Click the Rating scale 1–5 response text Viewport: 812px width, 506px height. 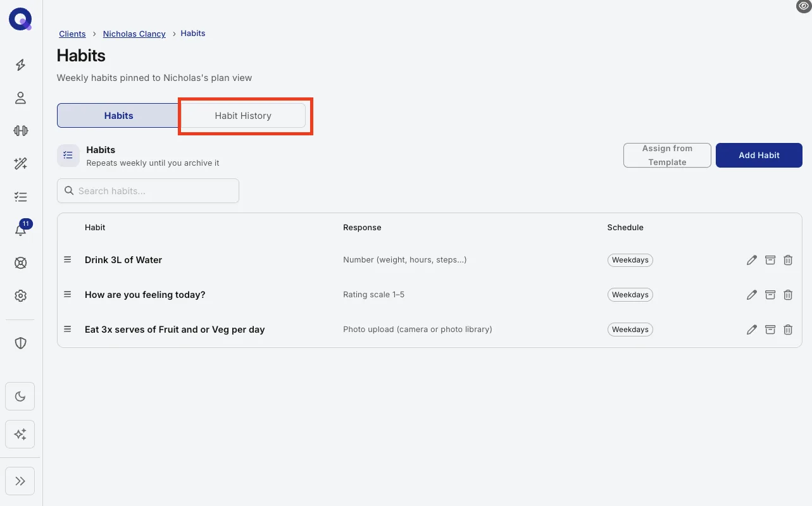click(373, 295)
